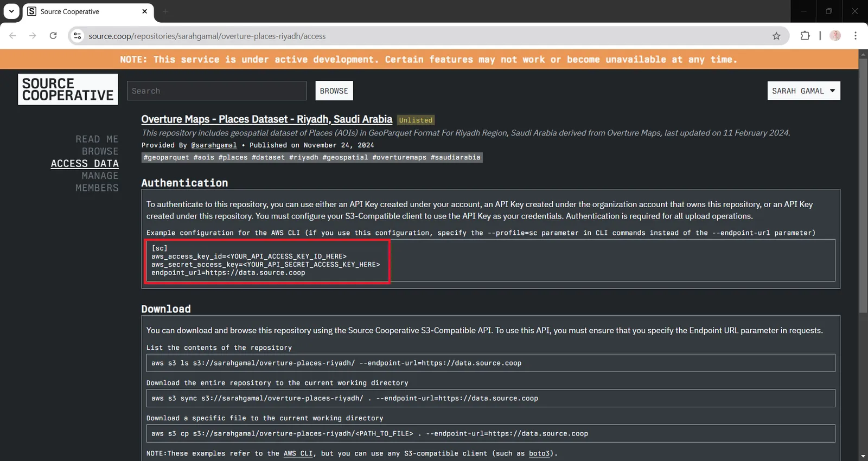Open the AWS CLI link in note
The width and height of the screenshot is (868, 461).
point(298,453)
